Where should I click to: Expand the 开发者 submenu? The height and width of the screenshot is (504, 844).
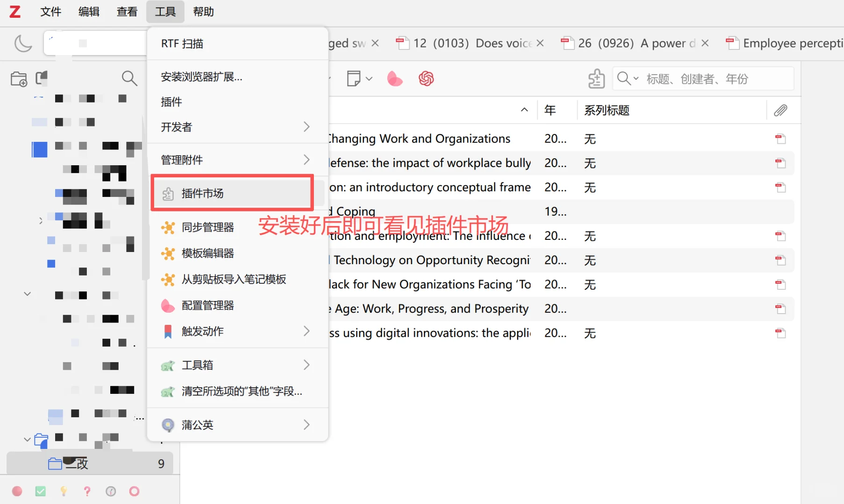pos(306,126)
